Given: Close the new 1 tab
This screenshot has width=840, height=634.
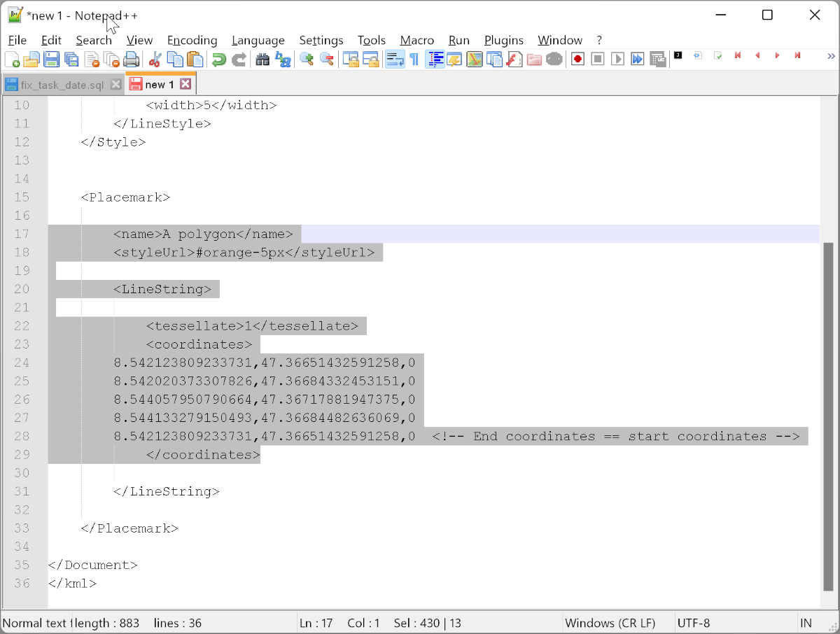Looking at the screenshot, I should coord(185,84).
